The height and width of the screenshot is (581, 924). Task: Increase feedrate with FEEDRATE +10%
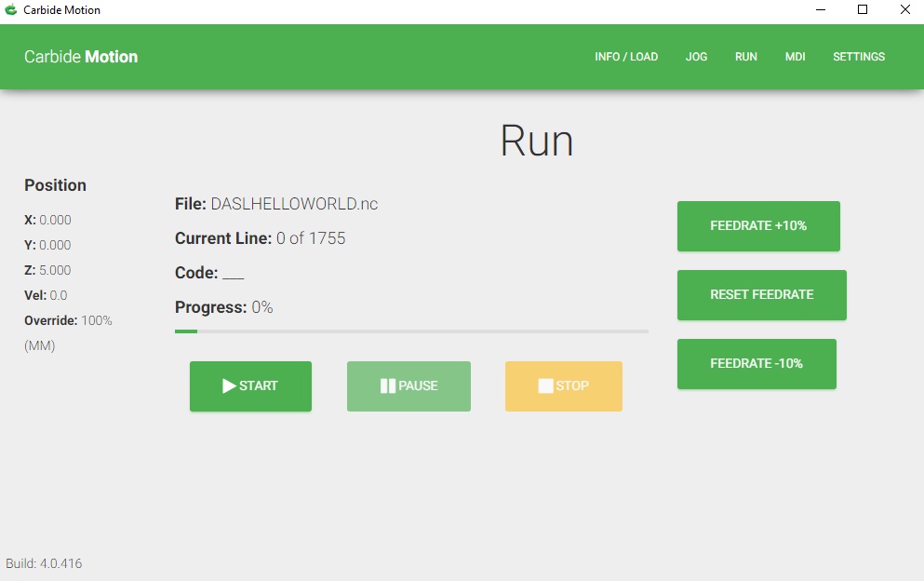pos(758,226)
